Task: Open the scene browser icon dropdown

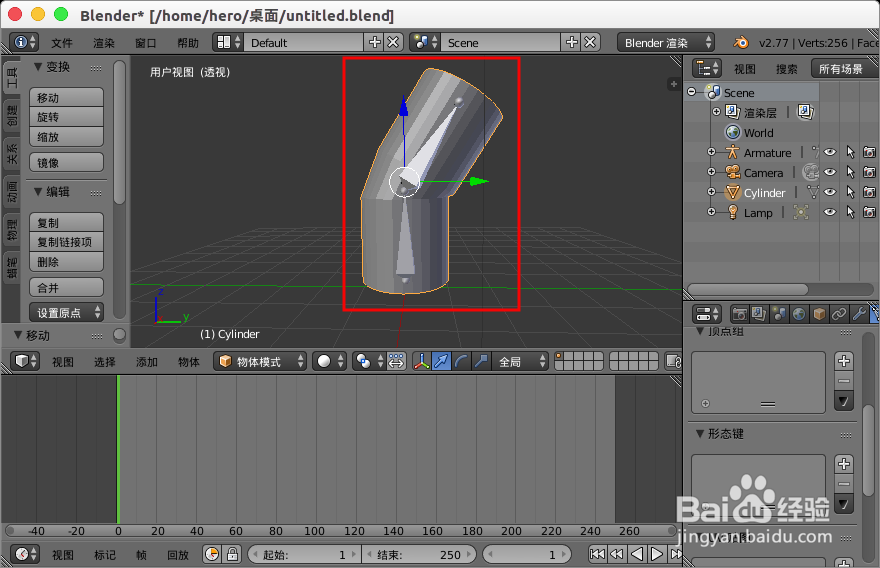Action: pos(425,43)
